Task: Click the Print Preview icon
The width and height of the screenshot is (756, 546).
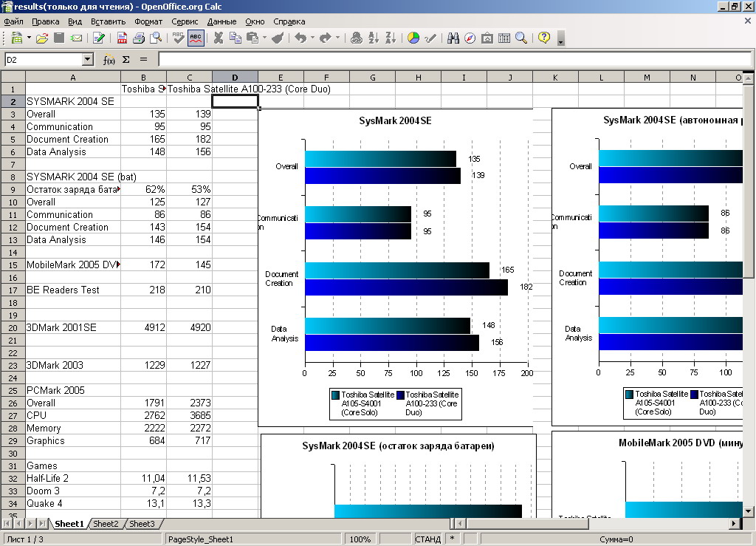Action: (156, 38)
